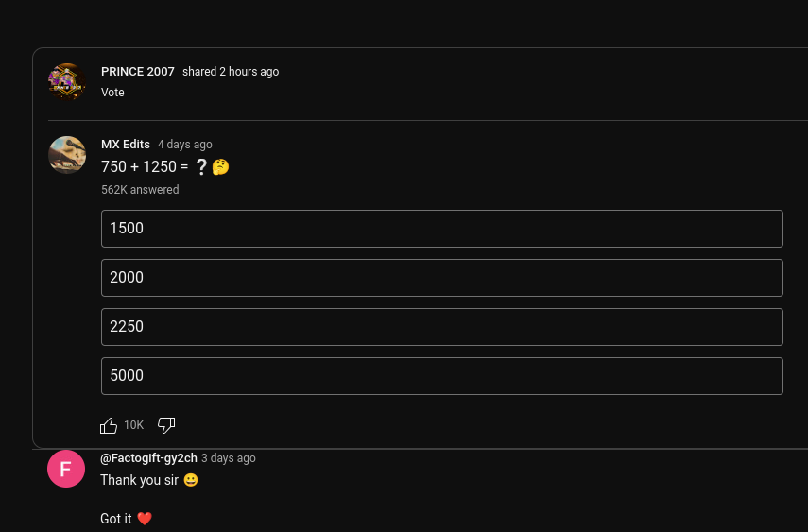Select the 2000 poll option
The image size is (808, 532).
coord(441,278)
